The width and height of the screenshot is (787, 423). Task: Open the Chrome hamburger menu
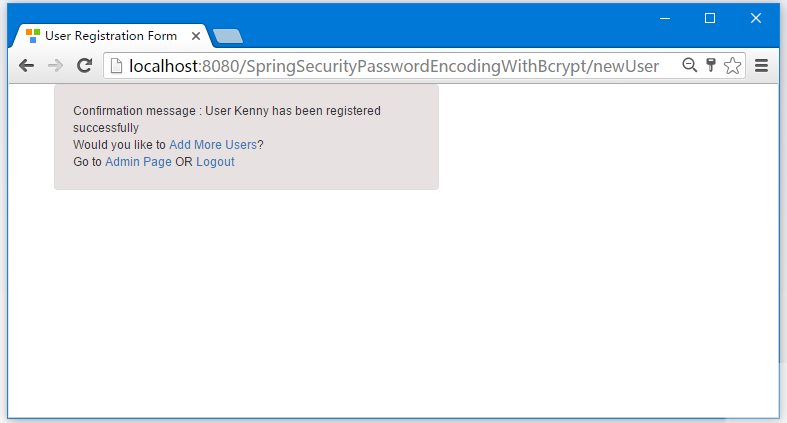[x=761, y=65]
